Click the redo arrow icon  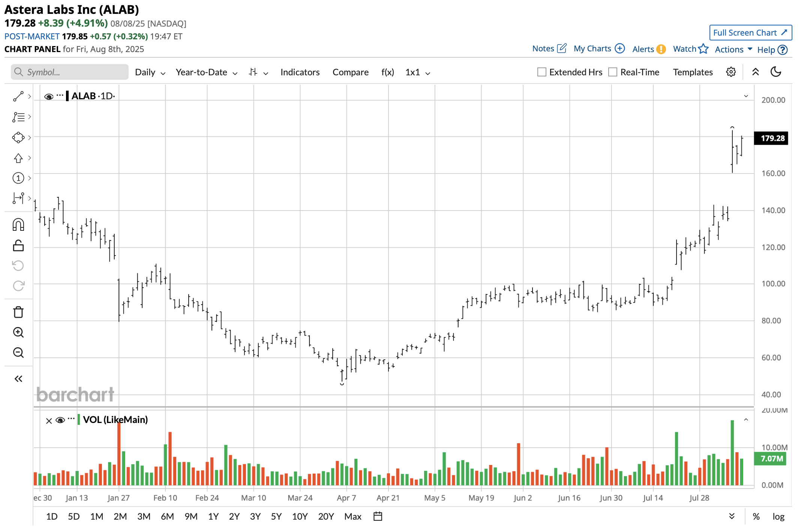[x=18, y=286]
